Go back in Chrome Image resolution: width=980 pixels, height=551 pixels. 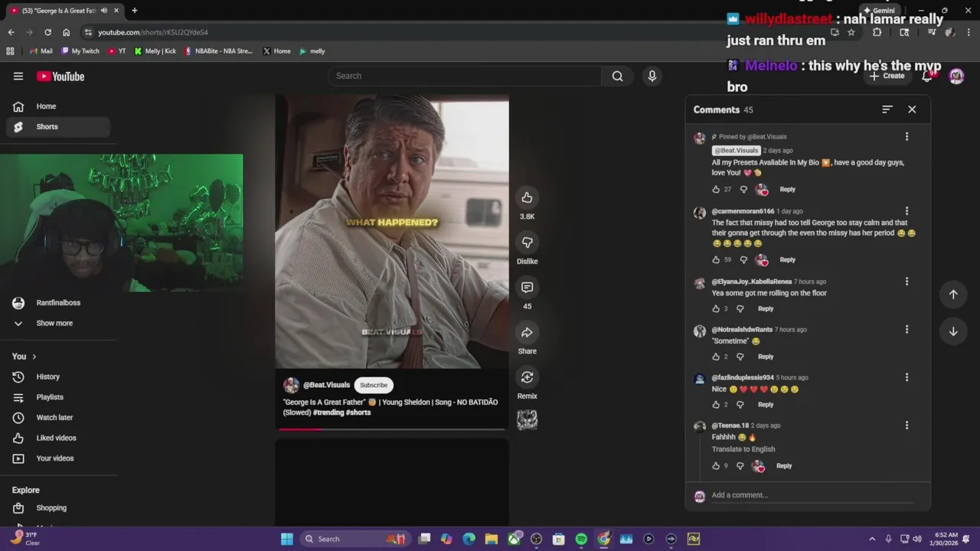pyautogui.click(x=11, y=32)
